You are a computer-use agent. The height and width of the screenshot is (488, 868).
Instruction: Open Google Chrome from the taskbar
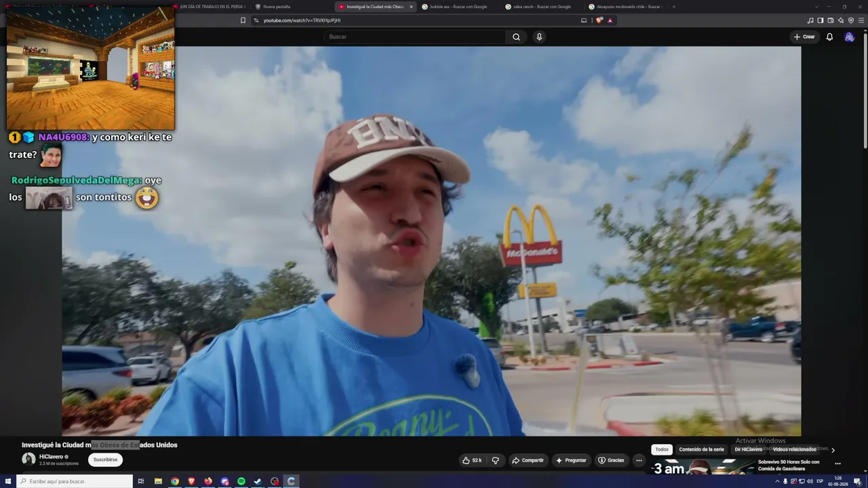[x=175, y=481]
